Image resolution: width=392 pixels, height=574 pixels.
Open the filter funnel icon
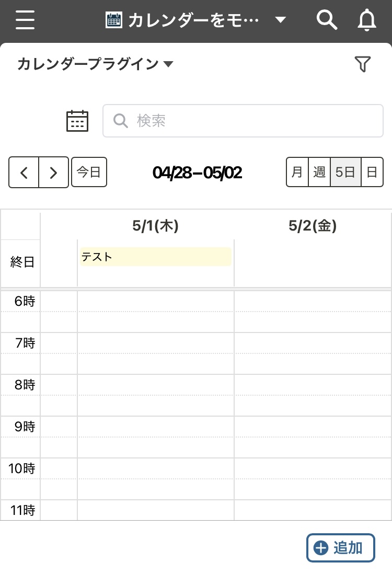click(363, 64)
